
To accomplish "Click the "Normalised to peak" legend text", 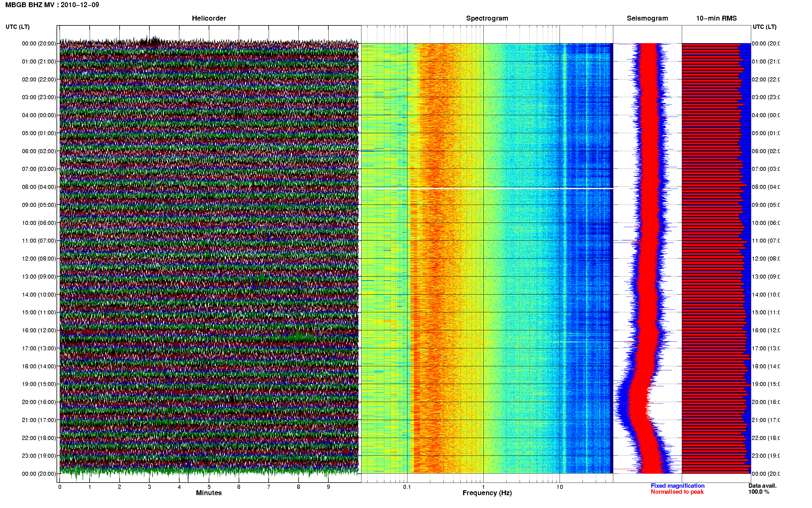I will pos(677,492).
